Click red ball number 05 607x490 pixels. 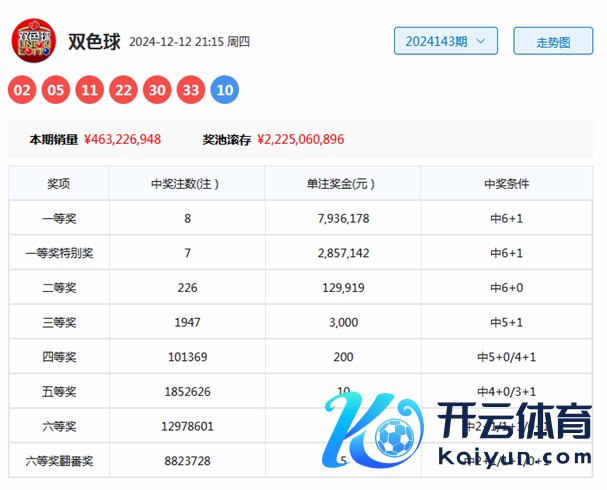point(56,91)
